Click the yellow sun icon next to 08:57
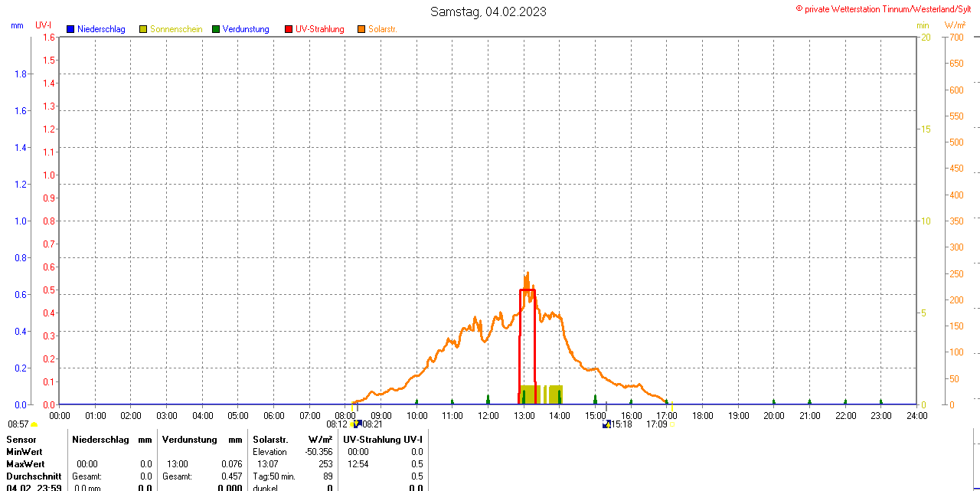 34,424
